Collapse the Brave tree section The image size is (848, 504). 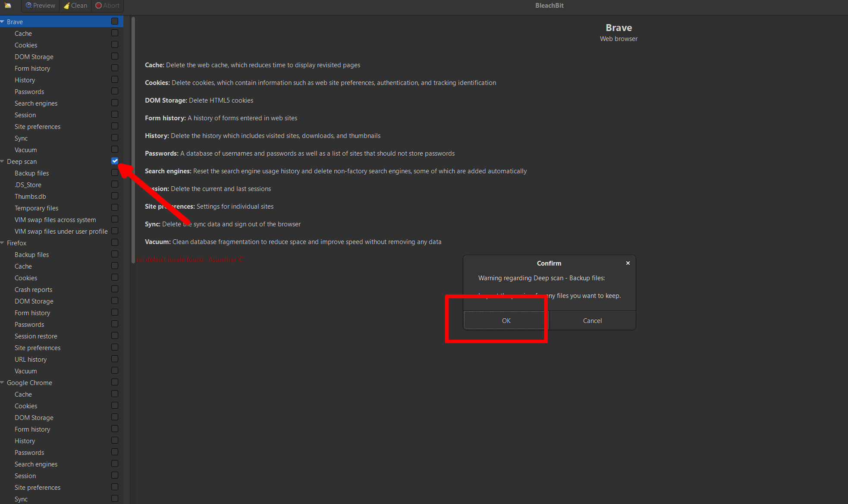point(3,21)
